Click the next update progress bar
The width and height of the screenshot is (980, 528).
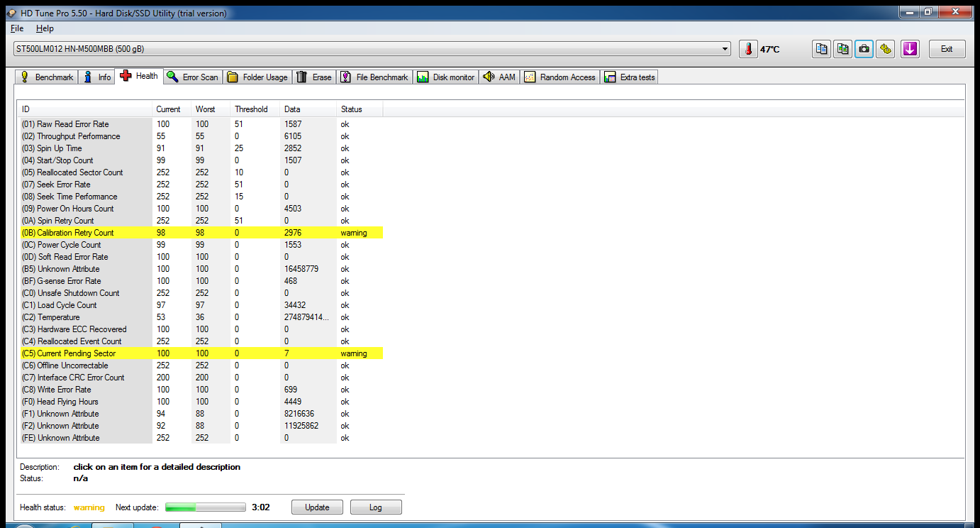(206, 507)
